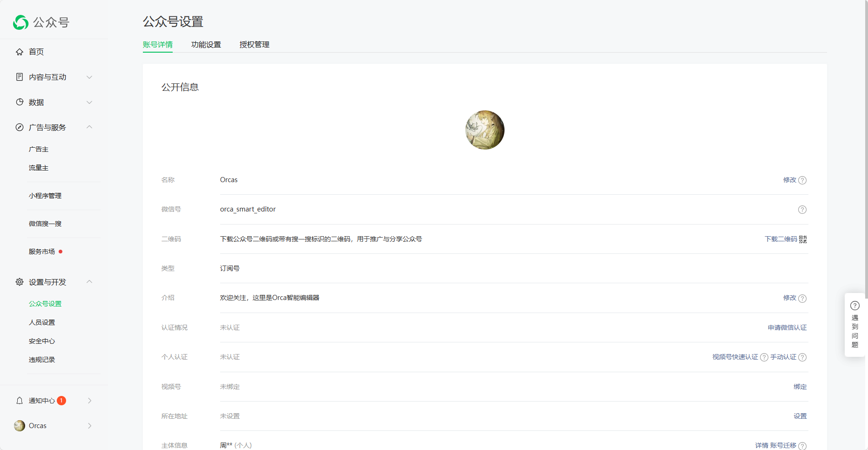Click the account avatar image
Screen dimensions: 868x450
(x=484, y=130)
